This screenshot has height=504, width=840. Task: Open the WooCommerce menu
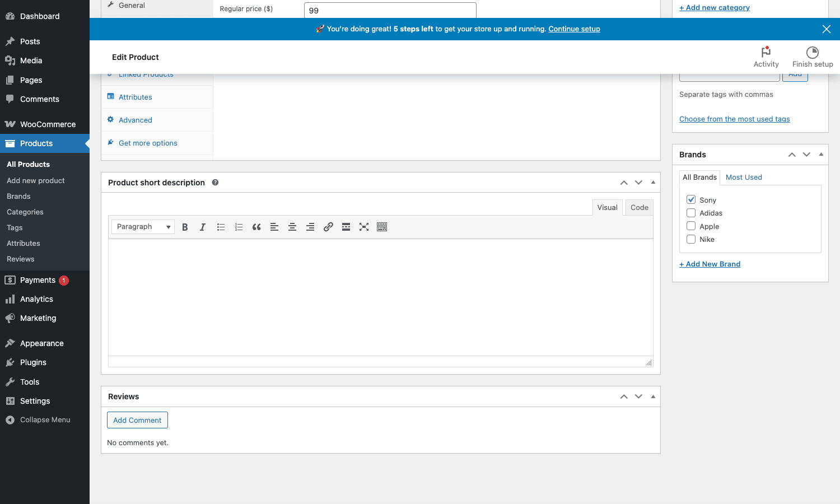pyautogui.click(x=45, y=124)
